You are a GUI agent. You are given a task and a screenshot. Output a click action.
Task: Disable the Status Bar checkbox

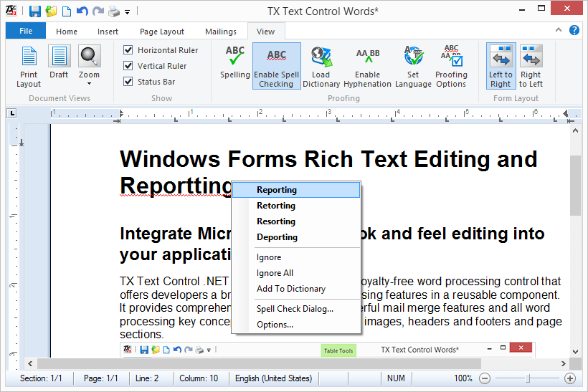point(128,82)
